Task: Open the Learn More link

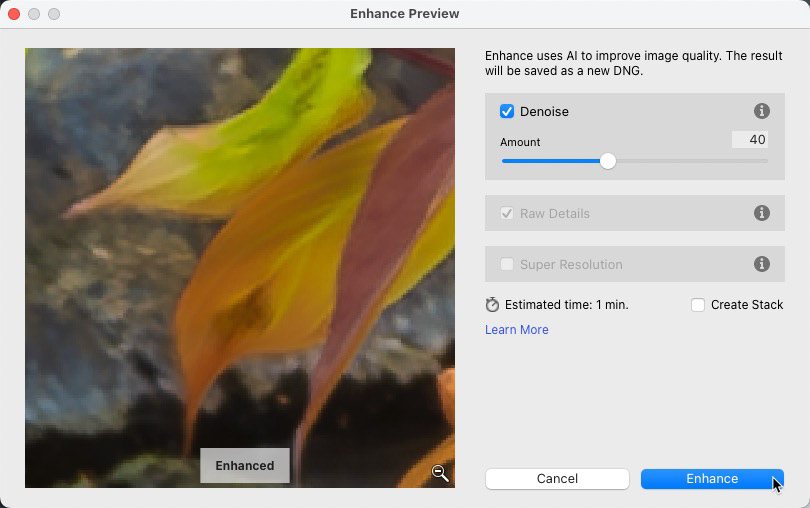Action: (517, 330)
